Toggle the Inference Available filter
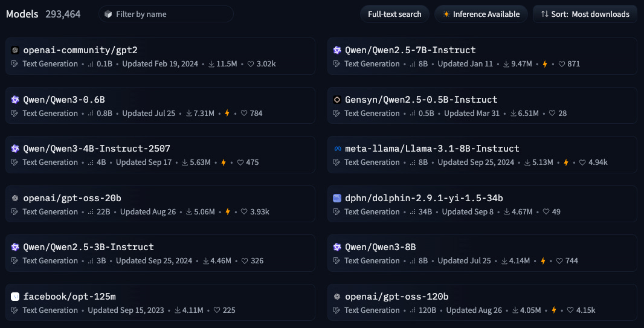Image resolution: width=644 pixels, height=328 pixels. tap(481, 14)
